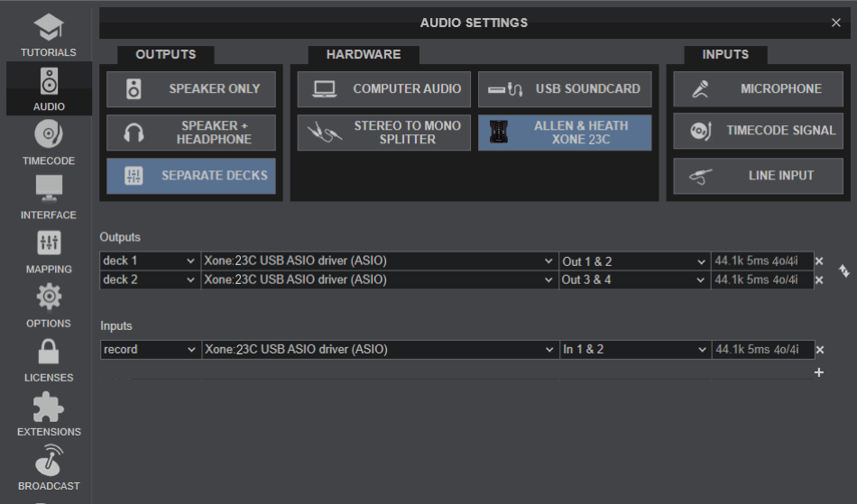Select Speaker Only output mode
Screen dimensions: 857x504
191,89
